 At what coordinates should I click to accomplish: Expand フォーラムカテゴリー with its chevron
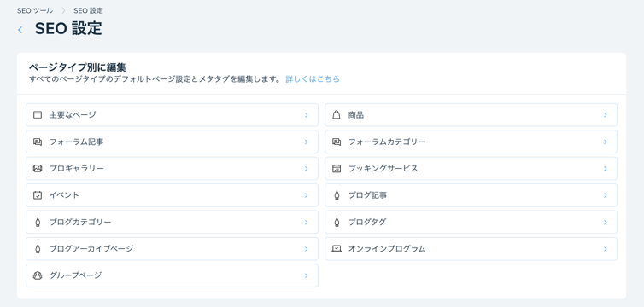605,142
